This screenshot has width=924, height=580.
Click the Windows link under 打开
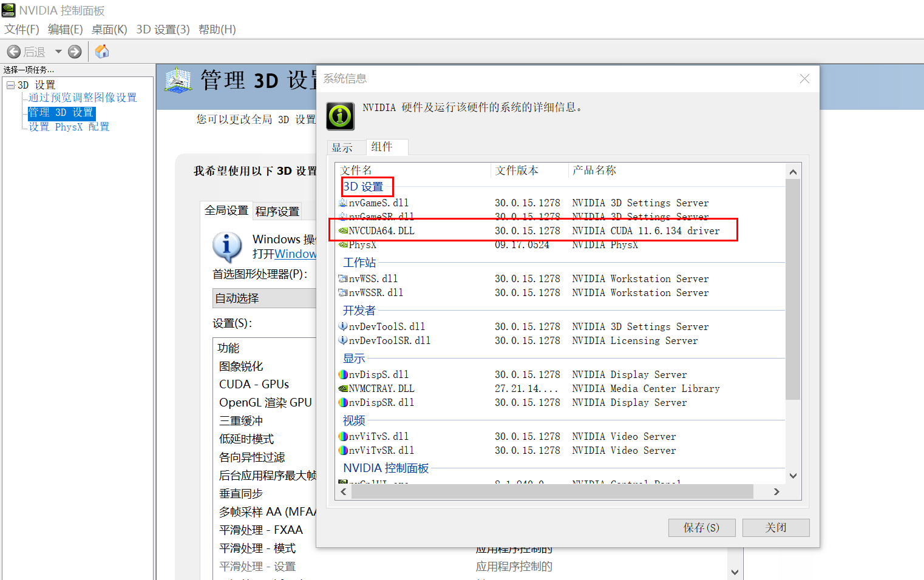296,254
